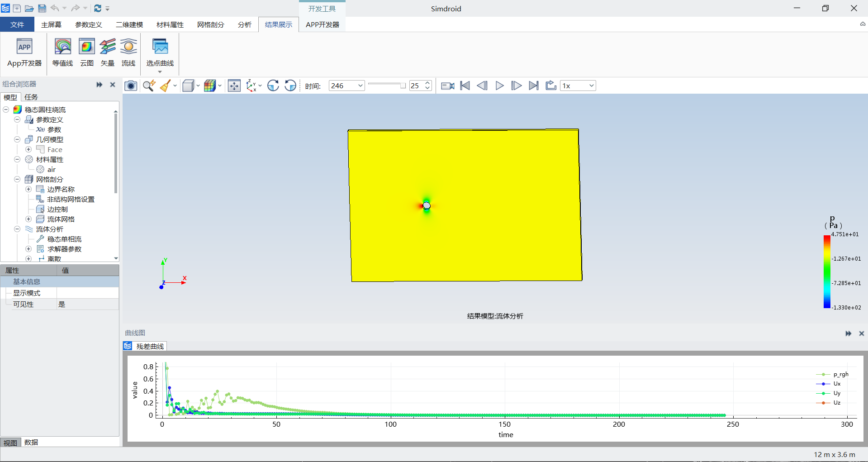This screenshot has width=868, height=462.
Task: Open the App开发器 ribbon tool
Action: [x=24, y=53]
